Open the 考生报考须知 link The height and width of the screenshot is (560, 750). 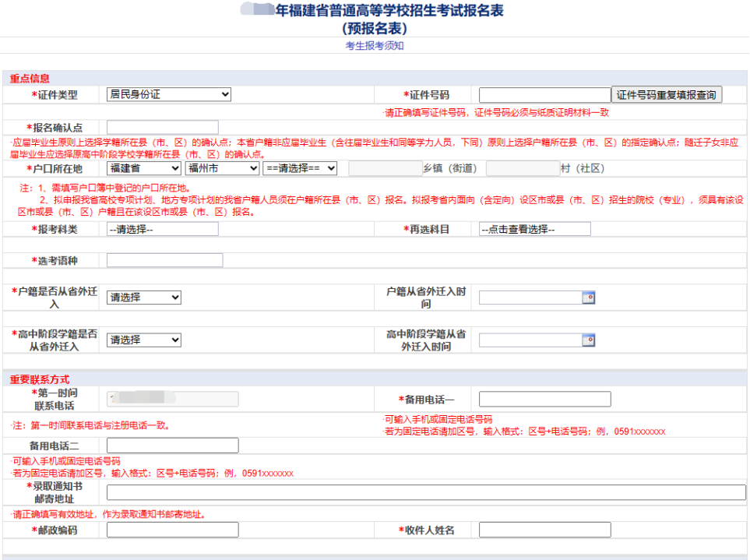pos(375,46)
